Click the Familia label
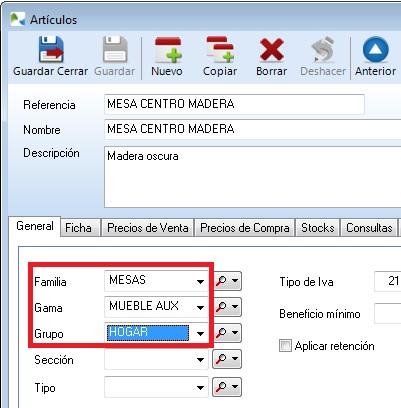 50,282
